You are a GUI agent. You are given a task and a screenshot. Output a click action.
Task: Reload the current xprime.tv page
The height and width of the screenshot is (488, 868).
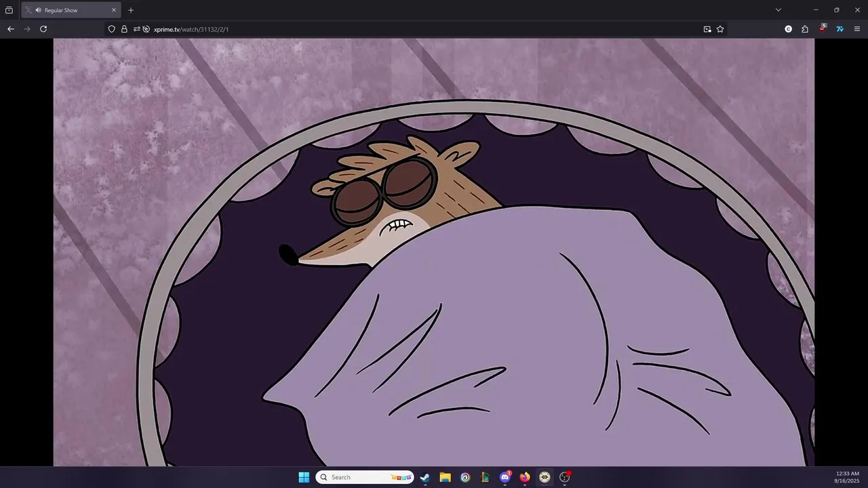tap(43, 29)
